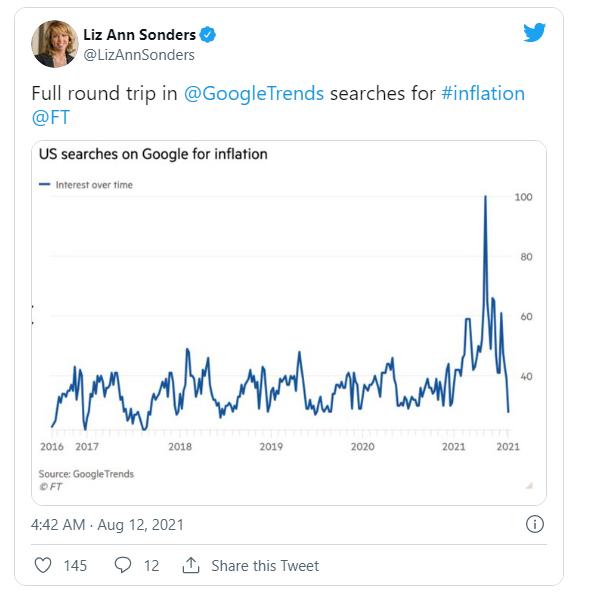The width and height of the screenshot is (592, 593).
Task: Open the #inflation hashtag
Action: 483,93
